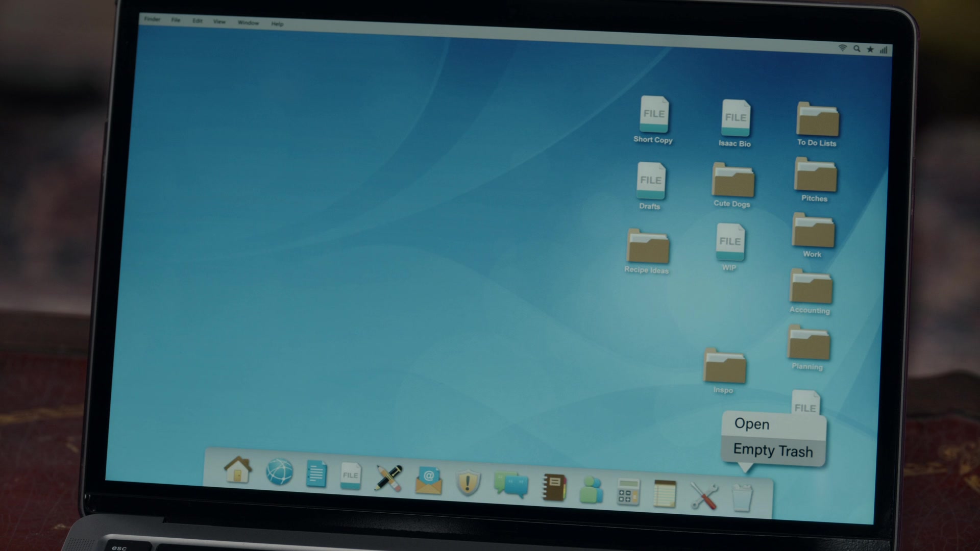Open the File menu
Image resolution: width=980 pixels, height=551 pixels.
[176, 20]
